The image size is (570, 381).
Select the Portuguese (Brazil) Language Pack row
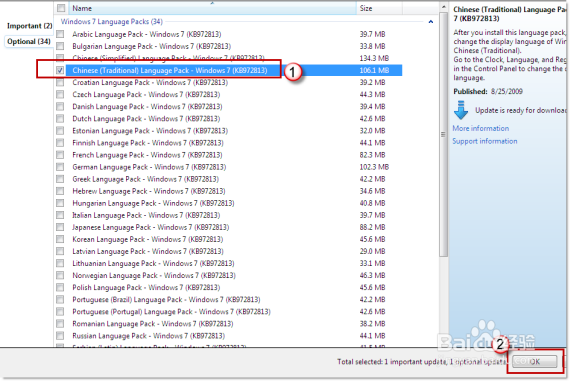tap(229, 300)
